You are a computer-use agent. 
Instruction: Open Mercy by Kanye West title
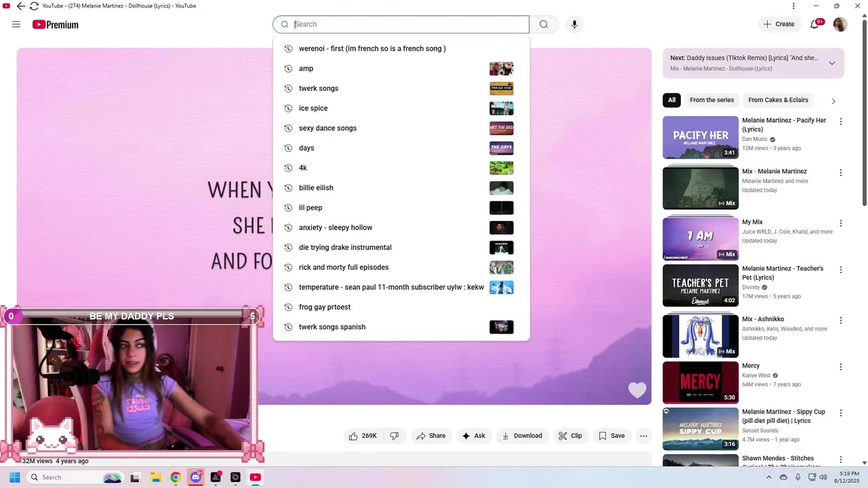click(751, 366)
